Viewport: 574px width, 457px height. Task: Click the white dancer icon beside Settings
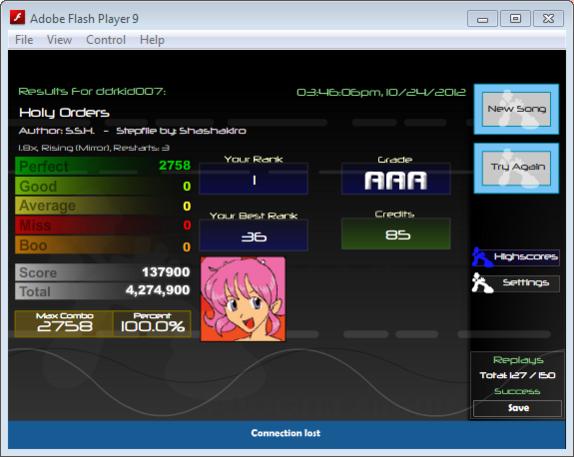pos(482,283)
